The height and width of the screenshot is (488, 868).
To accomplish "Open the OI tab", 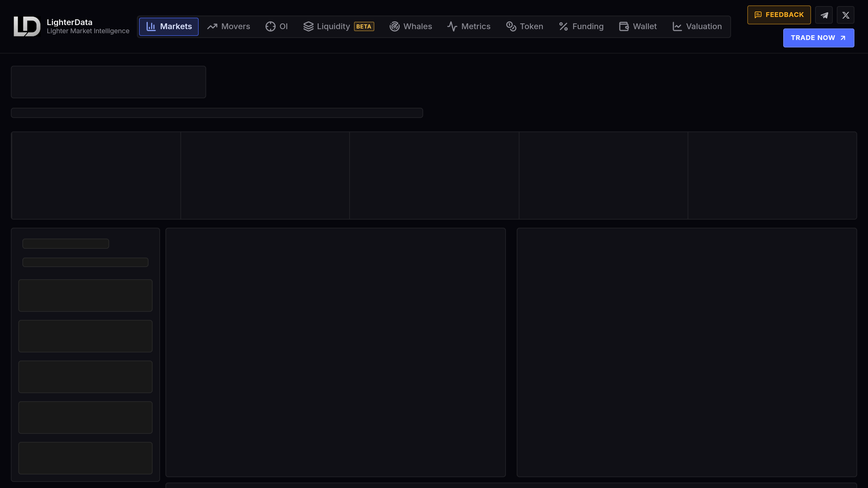I will [x=277, y=26].
